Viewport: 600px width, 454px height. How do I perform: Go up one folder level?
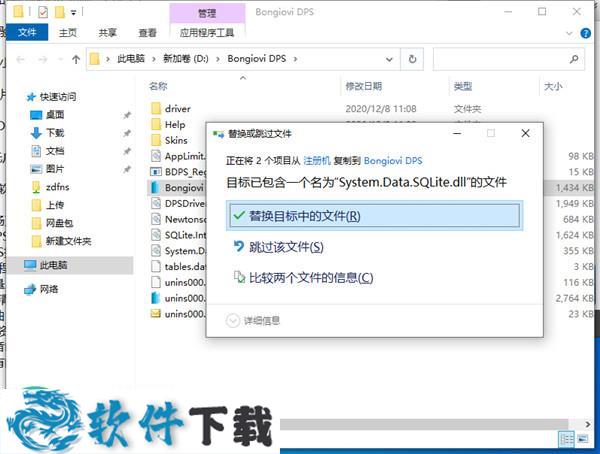pos(76,59)
